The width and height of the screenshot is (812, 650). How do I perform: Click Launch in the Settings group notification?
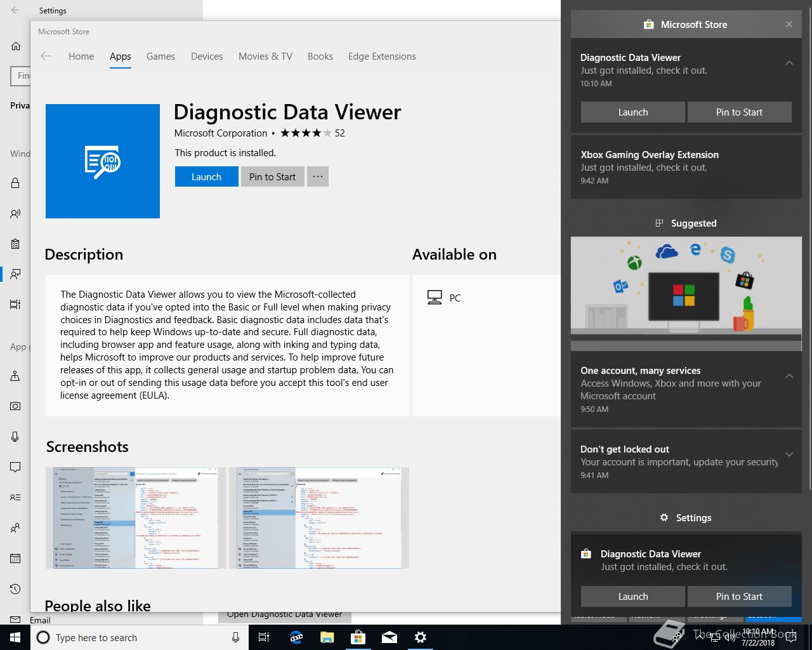[633, 596]
